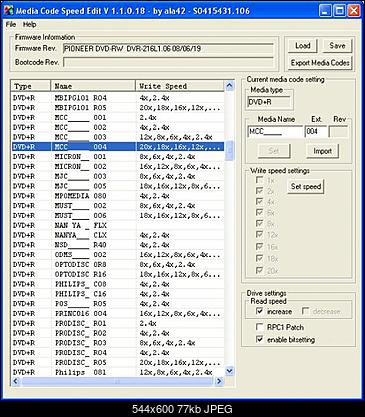Click the application icon in title bar
The width and height of the screenshot is (365, 417).
point(8,11)
